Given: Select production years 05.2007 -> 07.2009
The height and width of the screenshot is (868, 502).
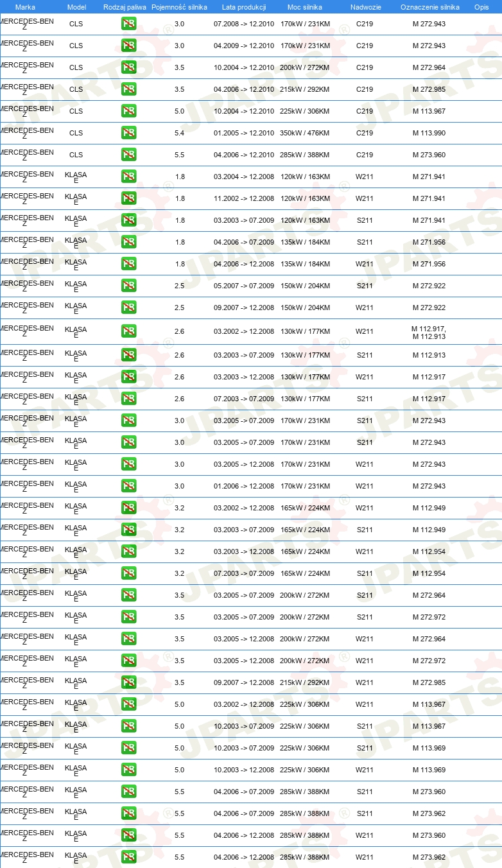Looking at the screenshot, I should (x=244, y=286).
